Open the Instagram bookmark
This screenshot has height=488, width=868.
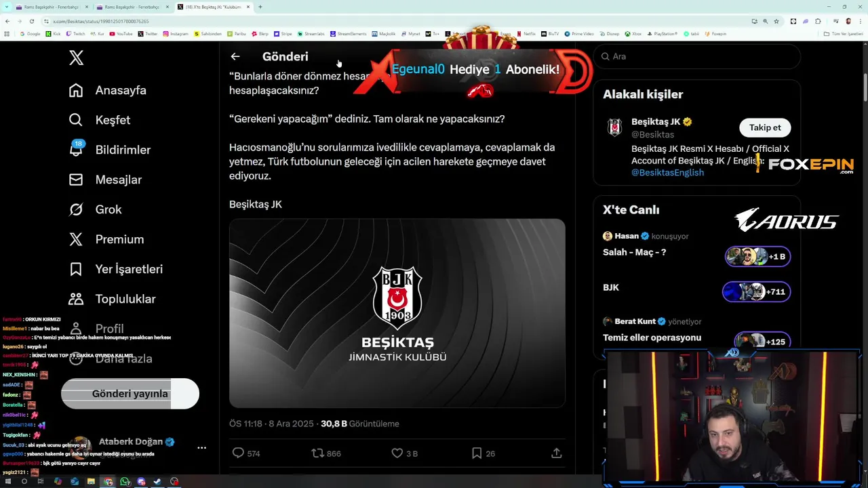point(176,34)
